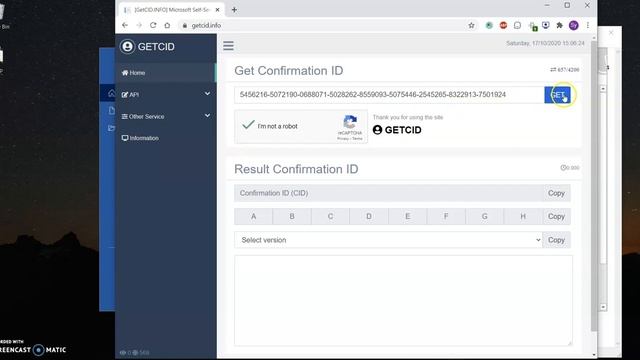Click the shield extension icon in toolbar

pyautogui.click(x=546, y=25)
